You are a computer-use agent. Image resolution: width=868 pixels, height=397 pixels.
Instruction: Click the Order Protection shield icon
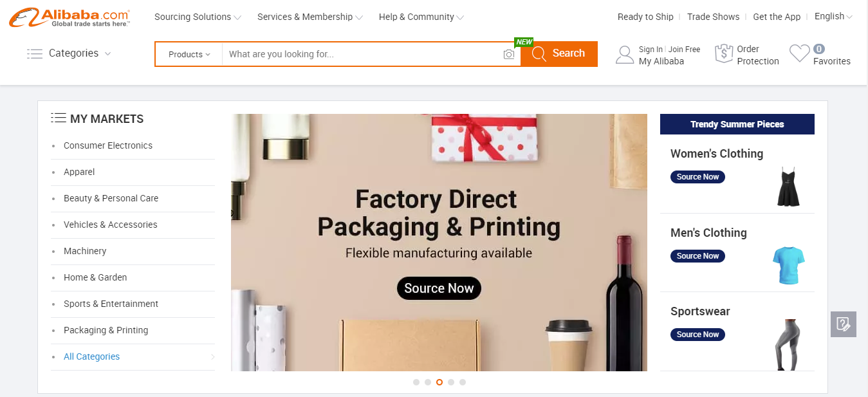[x=724, y=54]
